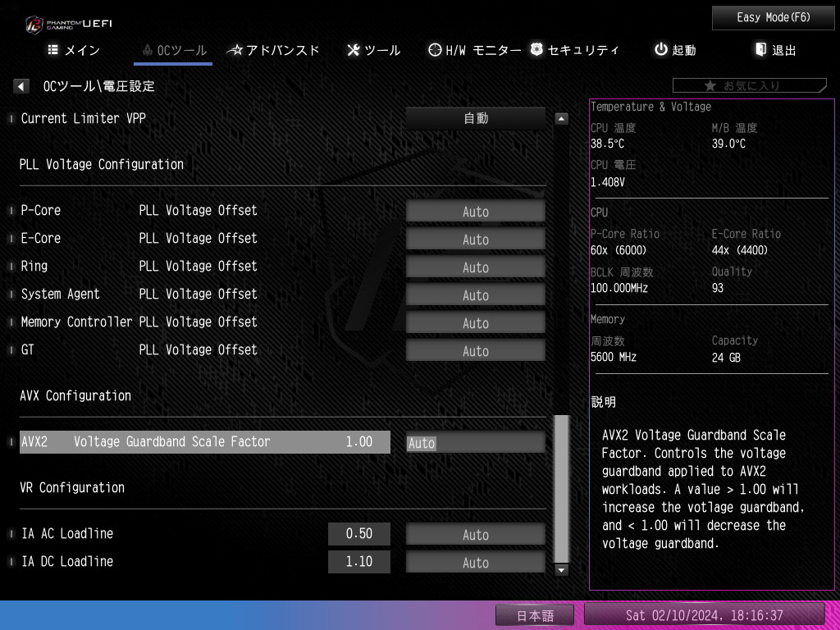Open Ring PLL Voltage Offset Auto dropdown
The height and width of the screenshot is (630, 840).
tap(476, 267)
